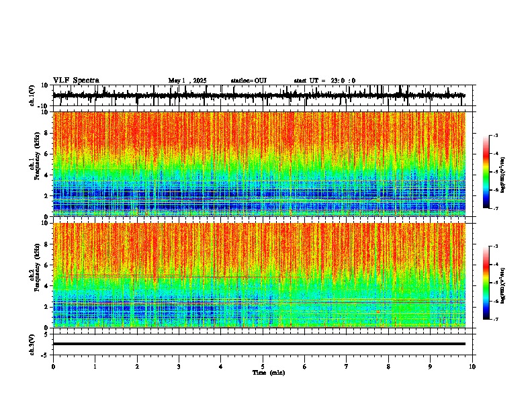This screenshot has height=411, width=532.
Task: Click the time axis tick label "3"
Action: [179, 367]
